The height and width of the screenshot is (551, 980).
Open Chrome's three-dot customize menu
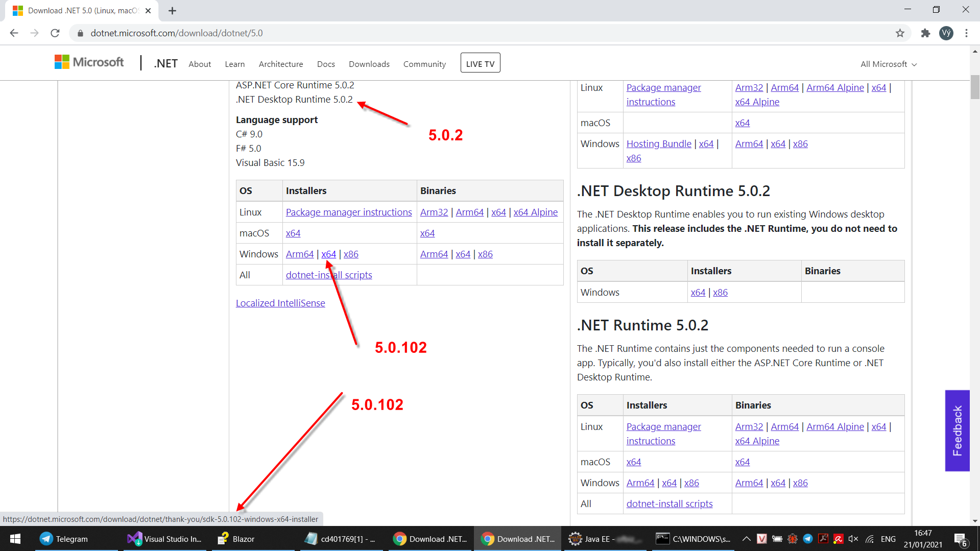966,33
